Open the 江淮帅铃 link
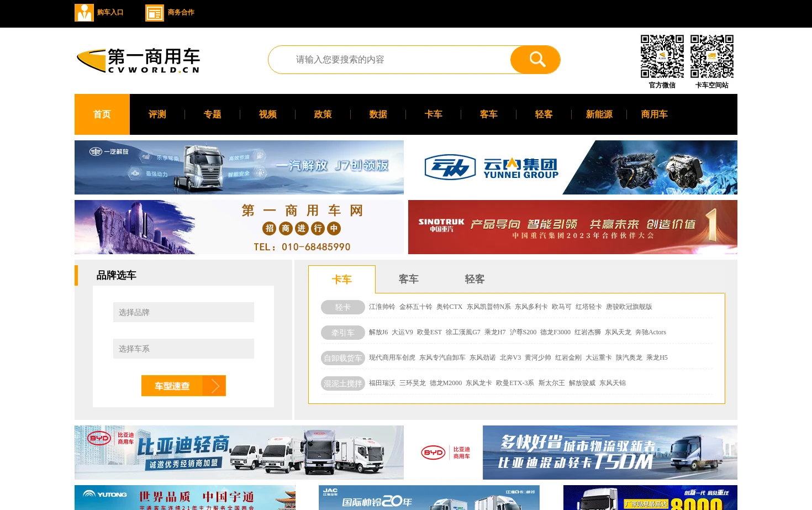Screen dimensions: 812x510 382,307
